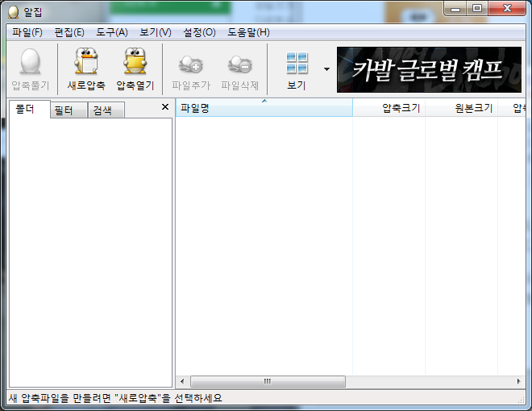Click the window resize grip corner

[521, 400]
